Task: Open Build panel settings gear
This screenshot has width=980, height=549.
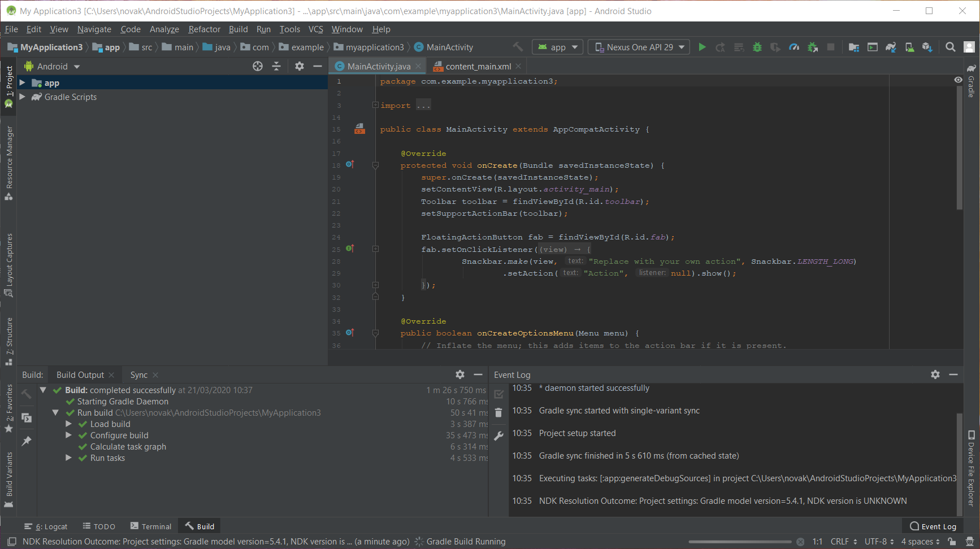Action: pyautogui.click(x=460, y=374)
